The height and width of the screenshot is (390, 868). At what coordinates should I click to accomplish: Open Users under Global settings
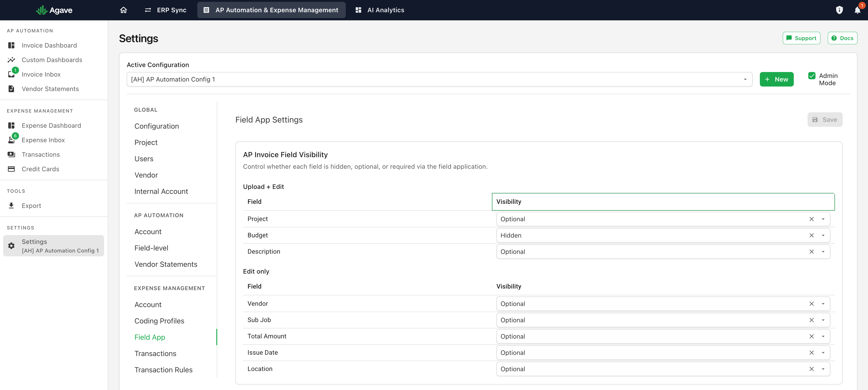(144, 159)
